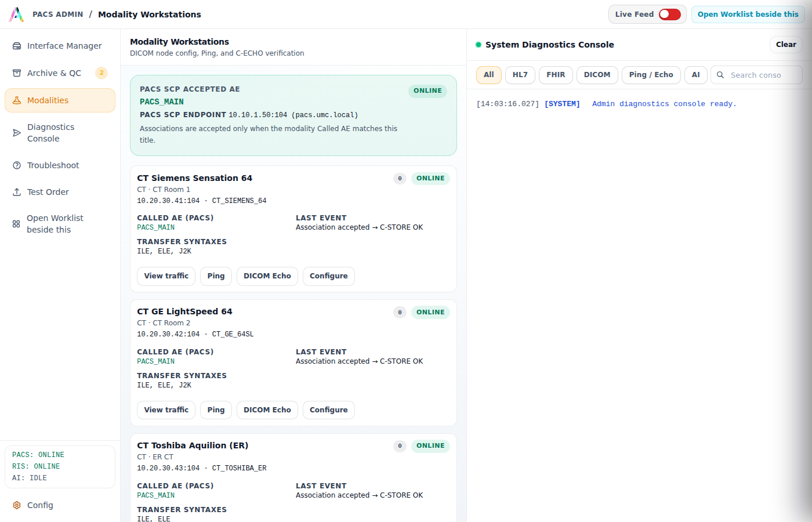Open the Test Order page

click(60, 192)
